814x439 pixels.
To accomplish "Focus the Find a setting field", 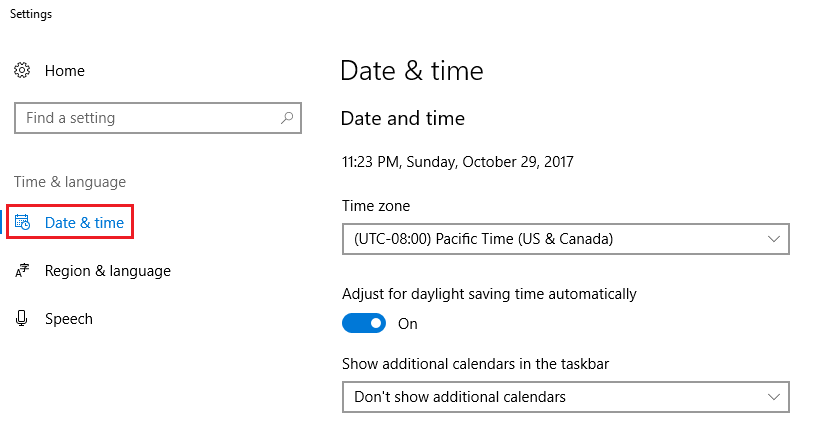I will click(158, 118).
